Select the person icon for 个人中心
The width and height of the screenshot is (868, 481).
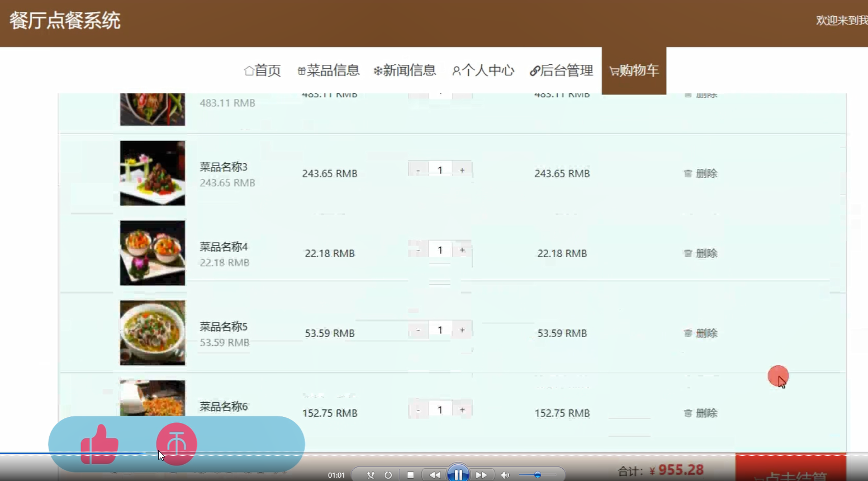tap(457, 70)
